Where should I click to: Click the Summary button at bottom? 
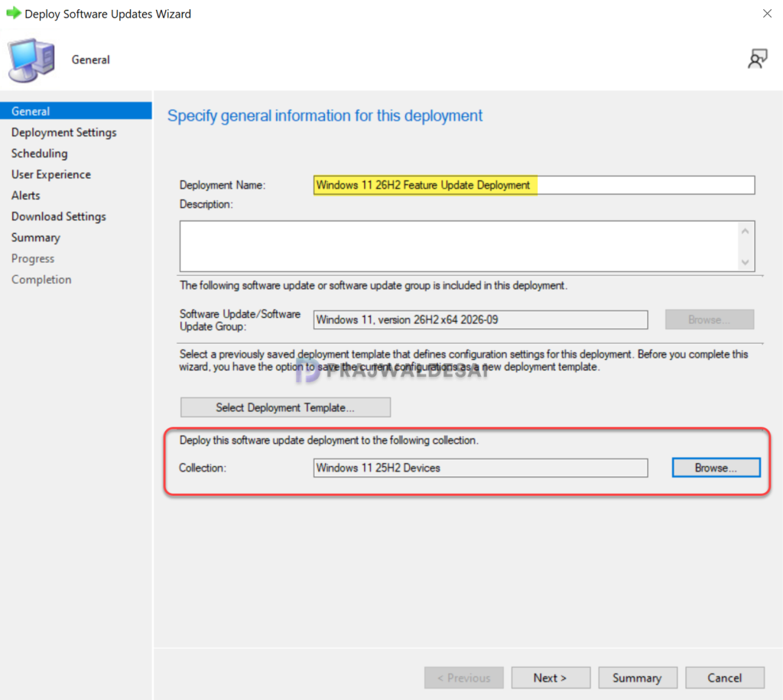[637, 678]
